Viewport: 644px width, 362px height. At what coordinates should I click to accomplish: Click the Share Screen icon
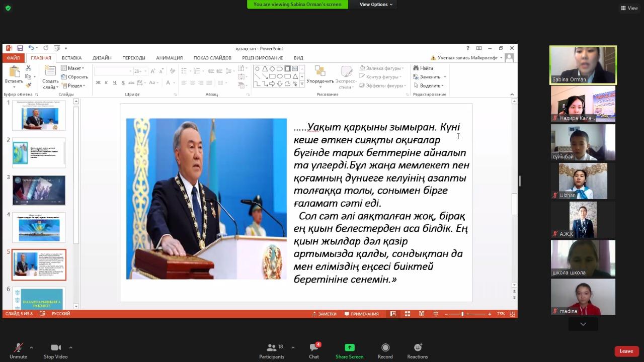pos(349,347)
